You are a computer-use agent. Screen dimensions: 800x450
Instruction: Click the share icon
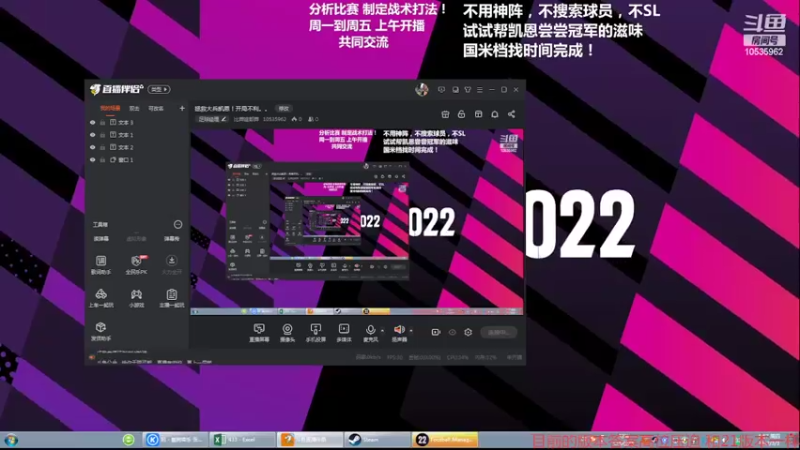pos(511,114)
